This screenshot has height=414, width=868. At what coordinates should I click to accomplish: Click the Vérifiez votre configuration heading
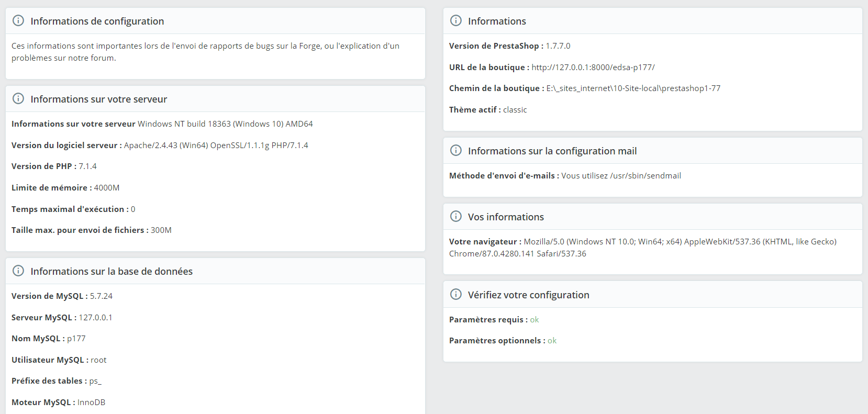tap(529, 295)
